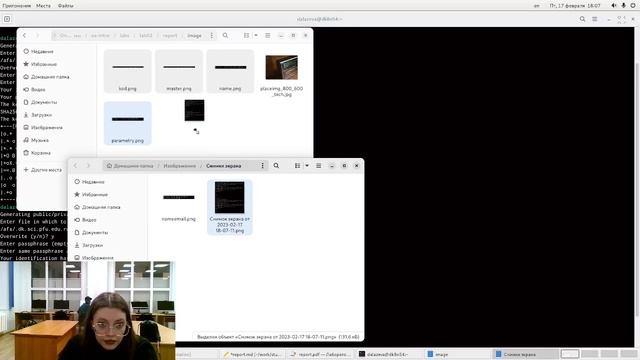Click the labs breadcrumb in image window
The width and height of the screenshot is (640, 360).
pyautogui.click(x=124, y=36)
